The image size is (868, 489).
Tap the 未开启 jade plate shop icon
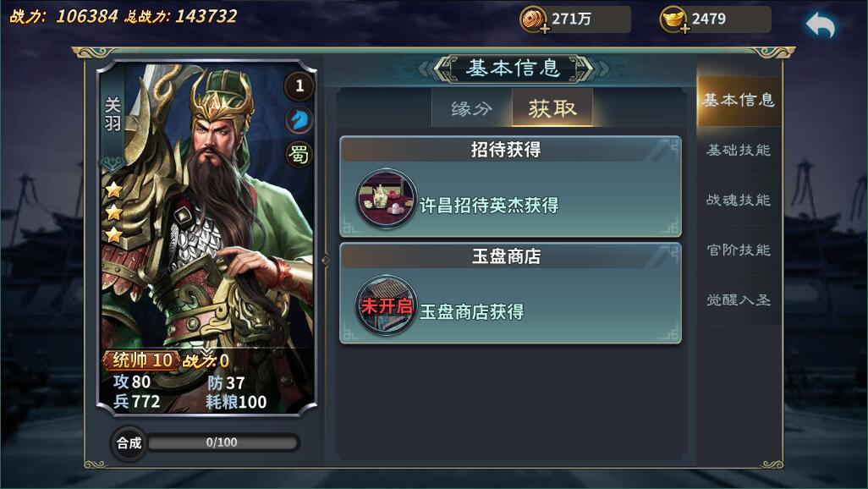tap(385, 305)
